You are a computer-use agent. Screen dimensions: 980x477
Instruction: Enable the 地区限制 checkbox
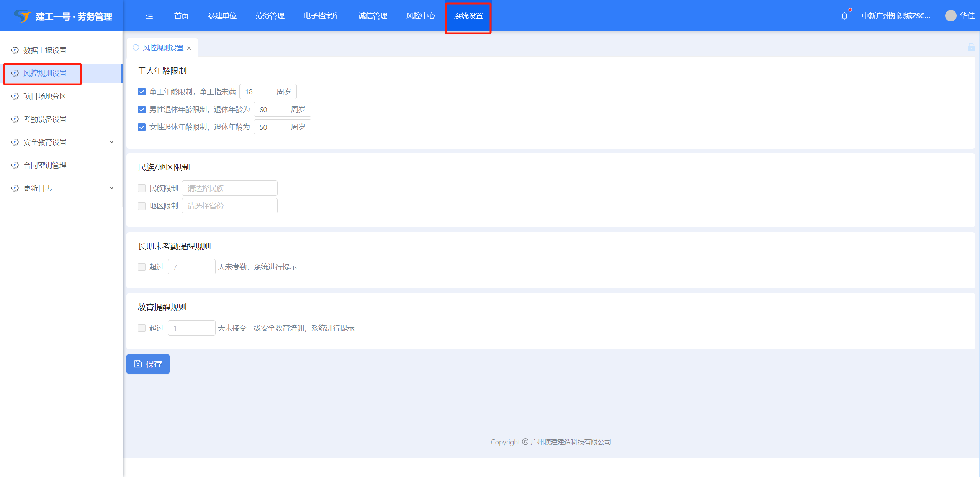click(x=142, y=206)
